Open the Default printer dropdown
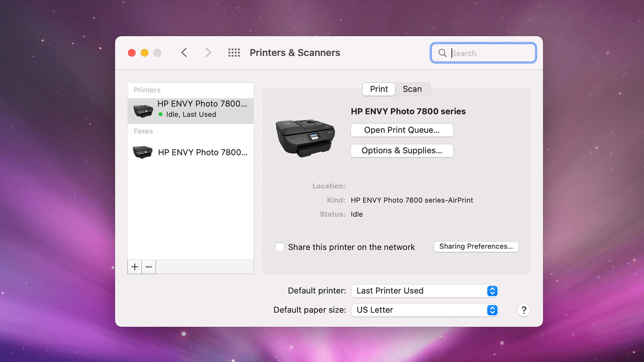644x362 pixels. coord(425,291)
